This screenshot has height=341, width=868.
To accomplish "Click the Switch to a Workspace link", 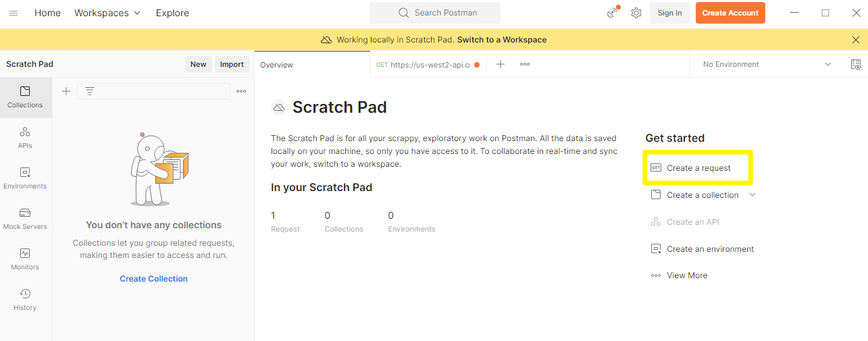I will coord(502,40).
